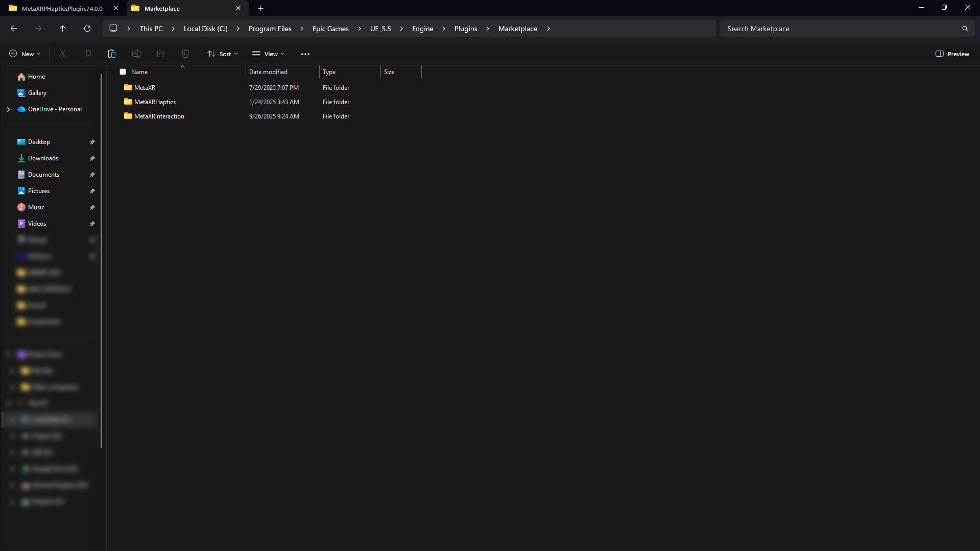Image resolution: width=980 pixels, height=551 pixels.
Task: Expand chevron after Plugins in address bar
Action: (x=488, y=29)
